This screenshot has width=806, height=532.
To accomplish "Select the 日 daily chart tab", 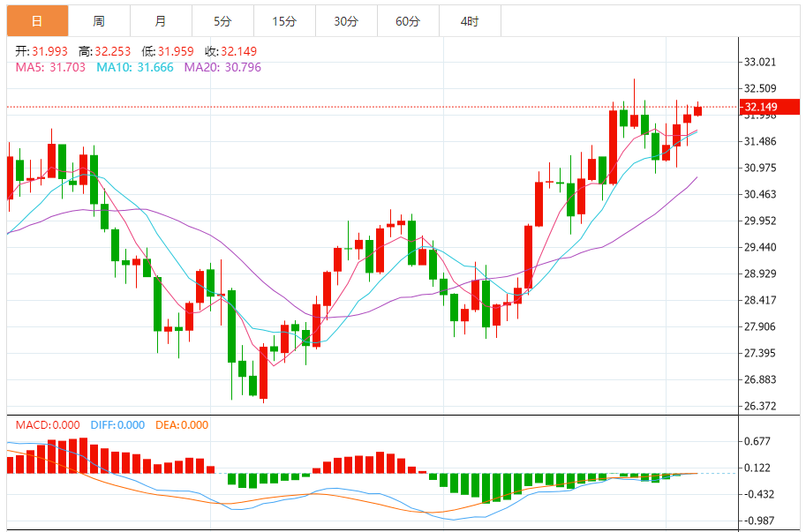I will pos(38,21).
